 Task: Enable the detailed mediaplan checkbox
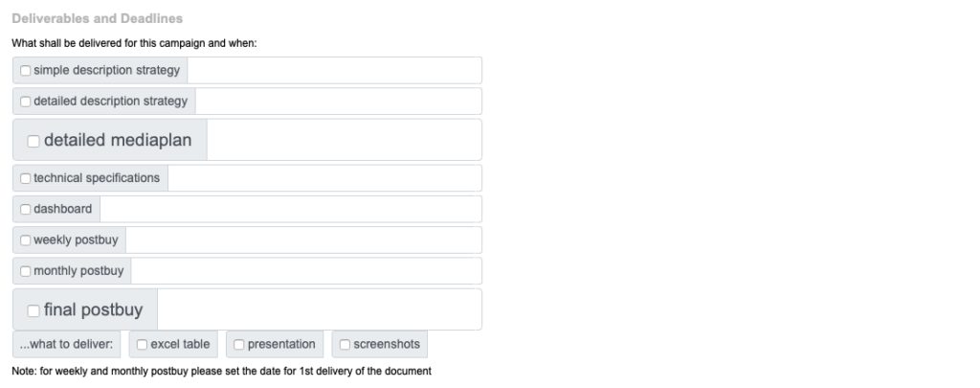coord(33,141)
